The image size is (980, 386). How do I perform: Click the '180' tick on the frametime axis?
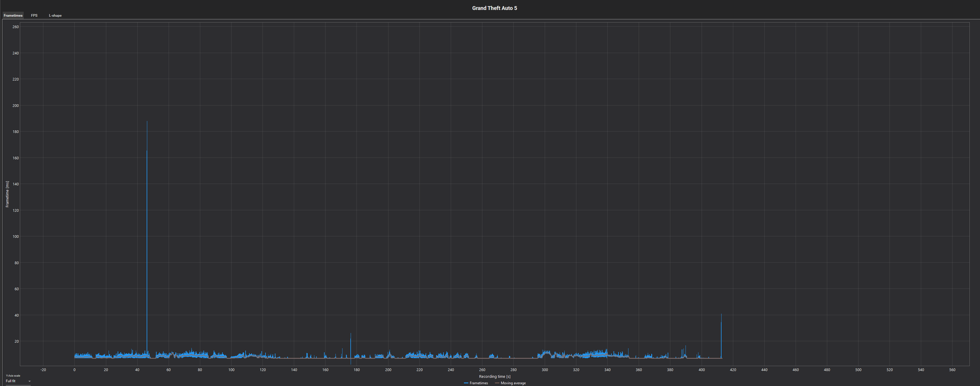point(16,132)
